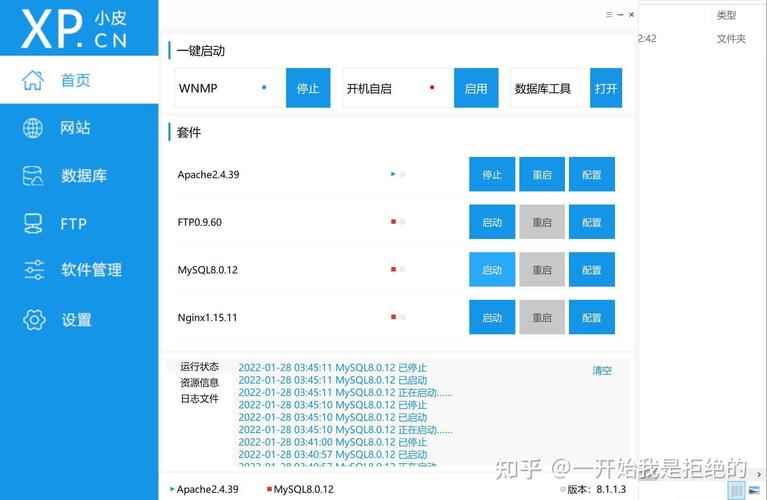Click log line 03:41:00 MySQL8.0.12 已停止
The height and width of the screenshot is (500, 767).
coord(333,442)
